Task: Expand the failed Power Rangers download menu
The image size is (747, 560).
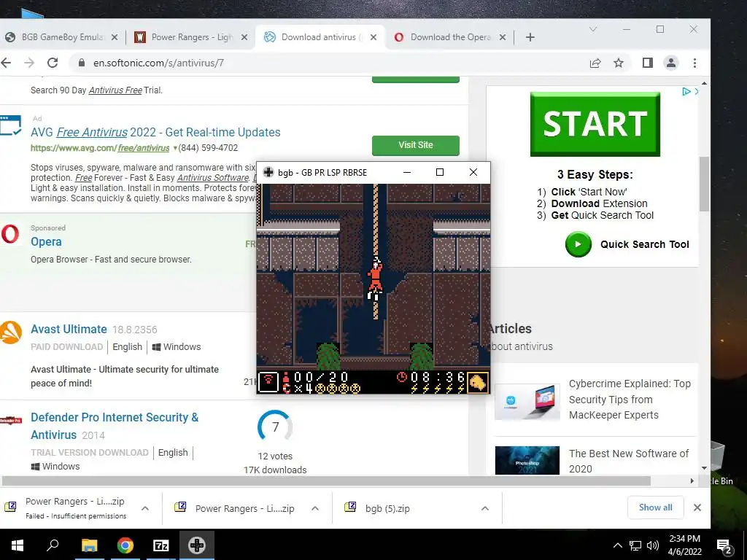Action: [145, 508]
